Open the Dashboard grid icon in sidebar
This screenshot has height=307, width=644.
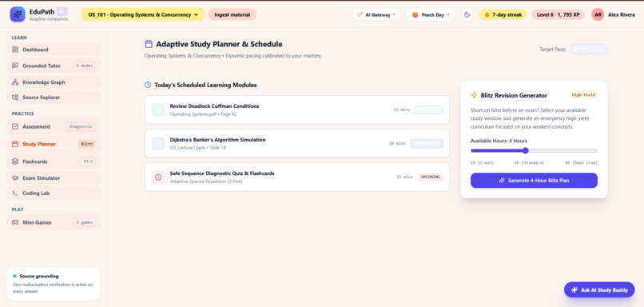15,50
